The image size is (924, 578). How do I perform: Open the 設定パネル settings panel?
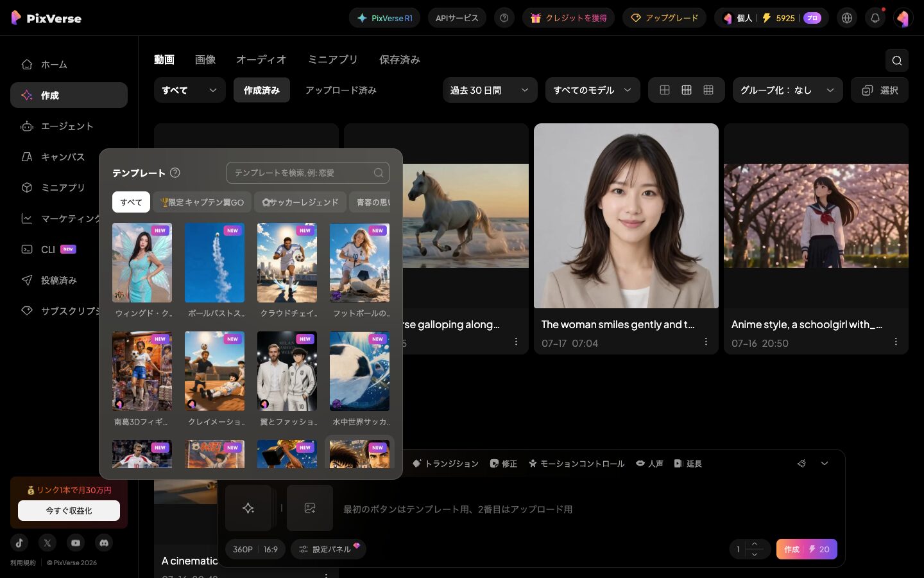[x=329, y=549]
